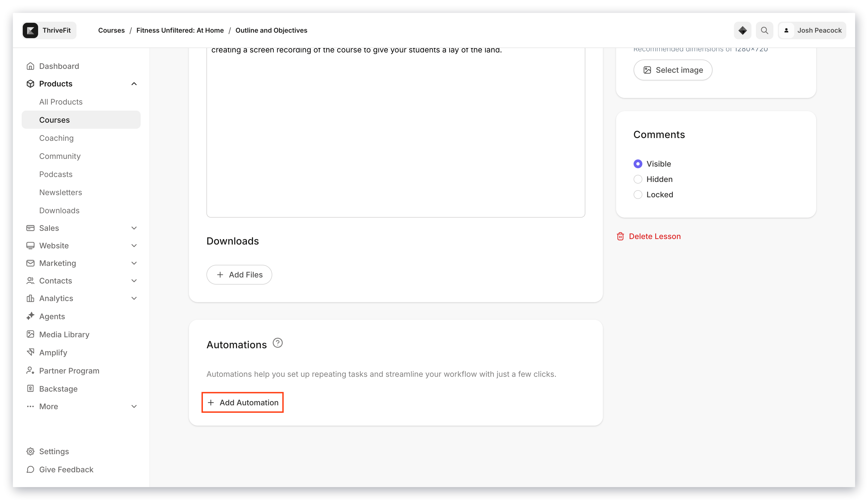The image size is (868, 500).
Task: Open Give Feedback in the sidebar
Action: 81,469
